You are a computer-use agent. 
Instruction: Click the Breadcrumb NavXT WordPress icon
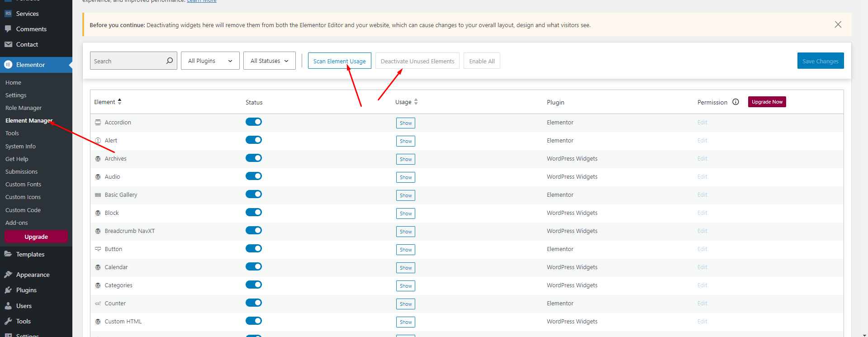pyautogui.click(x=98, y=231)
